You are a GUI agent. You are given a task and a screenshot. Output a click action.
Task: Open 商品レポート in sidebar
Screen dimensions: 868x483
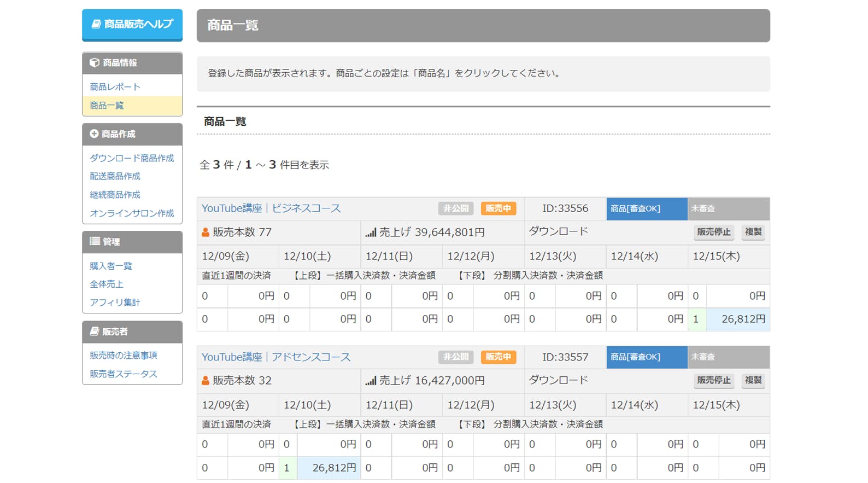[115, 87]
